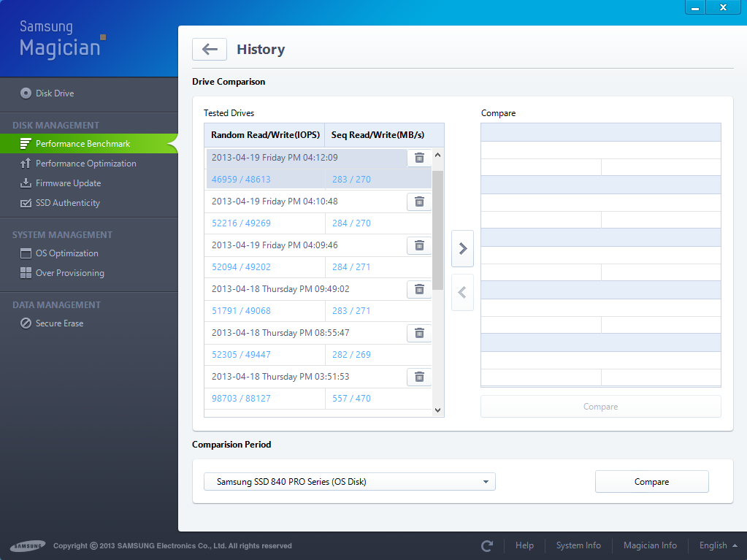Click the greyed Compare button below compare table
Viewport: 747px width, 560px height.
(x=600, y=407)
